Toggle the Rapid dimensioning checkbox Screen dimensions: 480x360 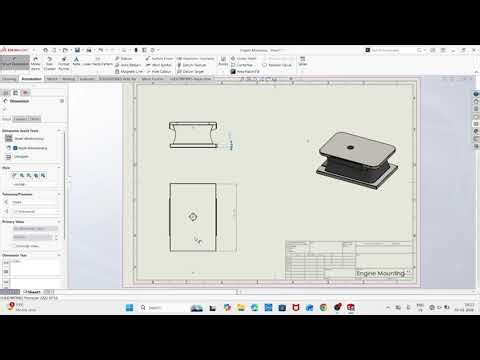click(15, 148)
